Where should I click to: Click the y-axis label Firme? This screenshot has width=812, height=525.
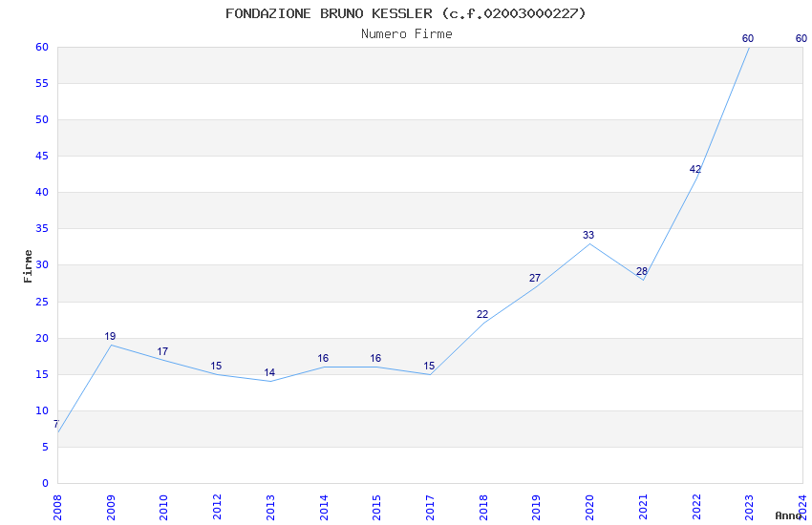coord(28,266)
